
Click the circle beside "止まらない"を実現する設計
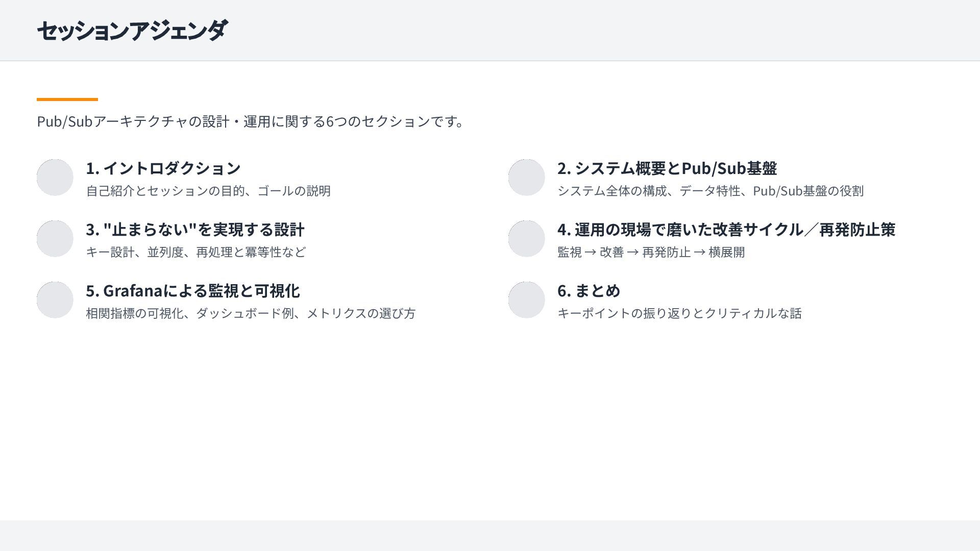pos(55,239)
